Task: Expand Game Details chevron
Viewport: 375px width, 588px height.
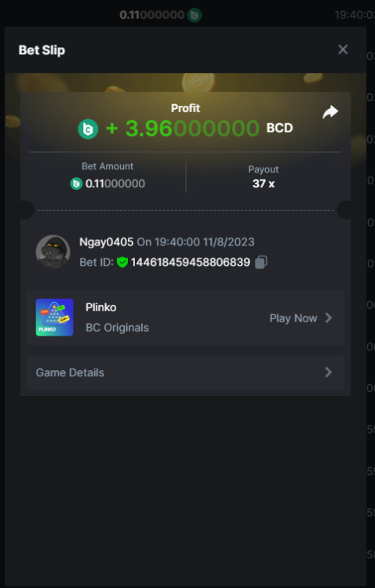Action: [329, 372]
